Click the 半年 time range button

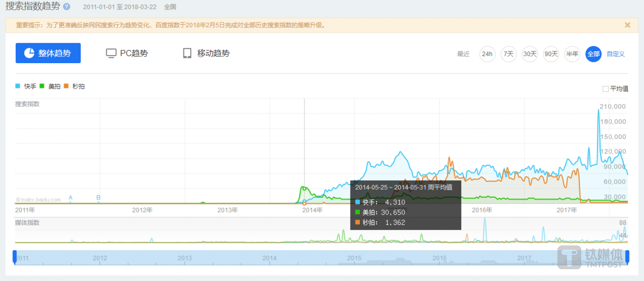tap(572, 54)
